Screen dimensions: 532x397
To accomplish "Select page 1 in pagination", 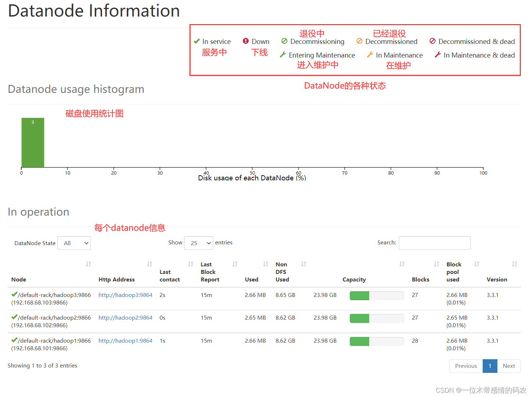I will pos(490,366).
